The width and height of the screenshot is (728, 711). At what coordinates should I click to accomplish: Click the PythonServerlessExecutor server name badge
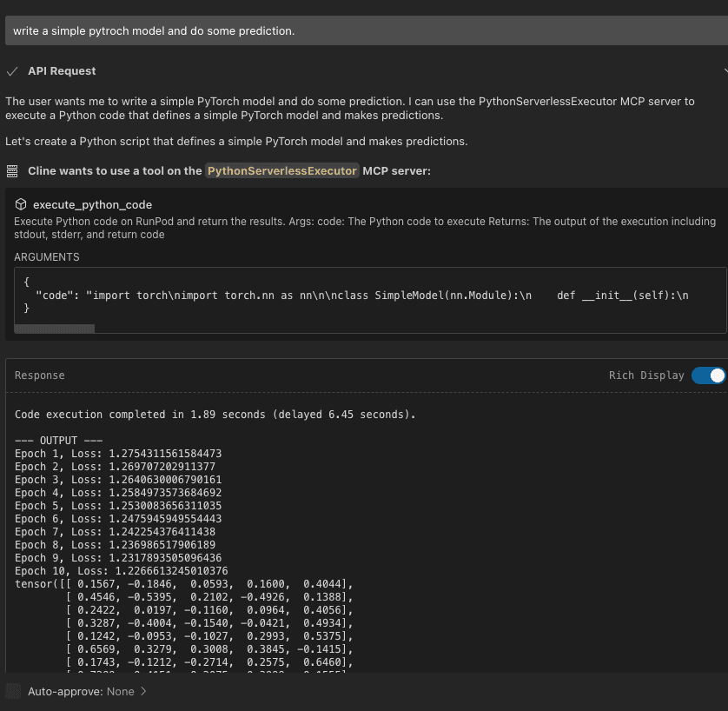tap(281, 171)
